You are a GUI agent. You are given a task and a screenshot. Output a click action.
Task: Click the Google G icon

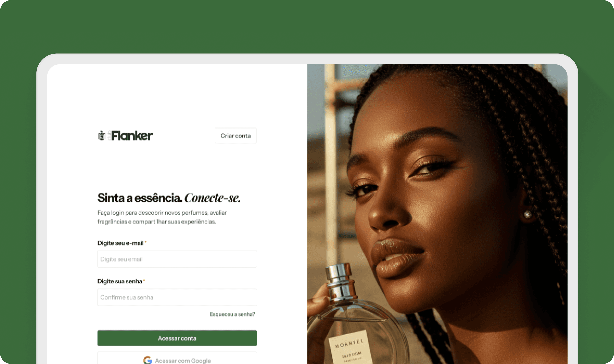click(148, 360)
